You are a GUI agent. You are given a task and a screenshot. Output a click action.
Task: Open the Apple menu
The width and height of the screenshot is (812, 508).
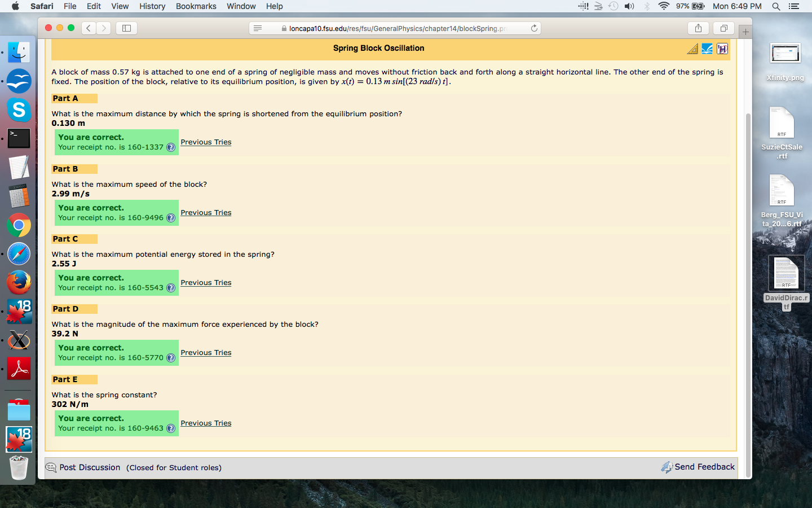(x=15, y=6)
